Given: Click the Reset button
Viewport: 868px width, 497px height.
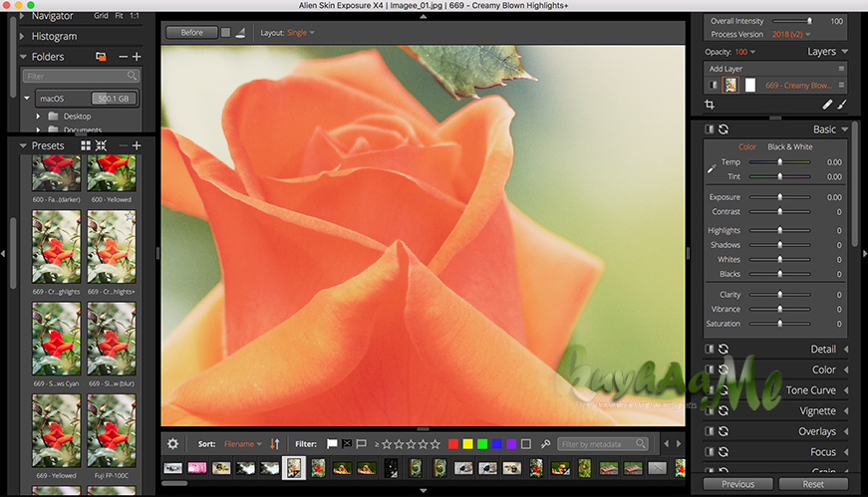Looking at the screenshot, I should (x=813, y=484).
